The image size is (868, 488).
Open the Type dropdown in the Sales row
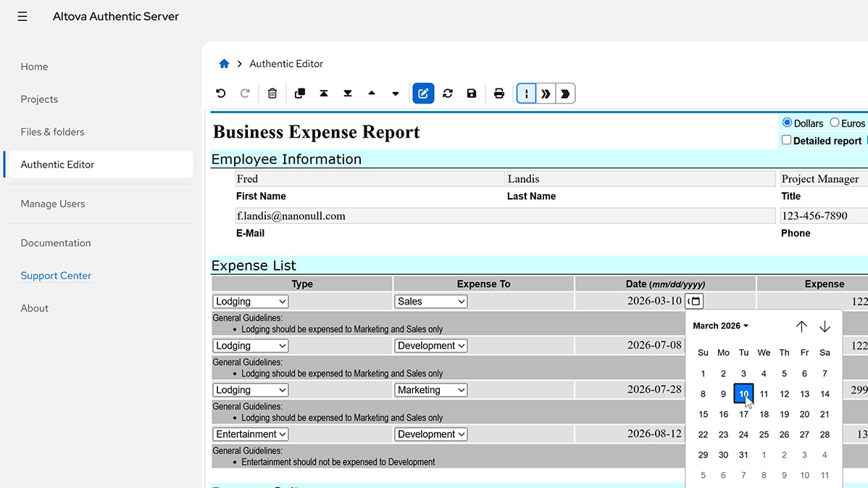click(x=250, y=302)
